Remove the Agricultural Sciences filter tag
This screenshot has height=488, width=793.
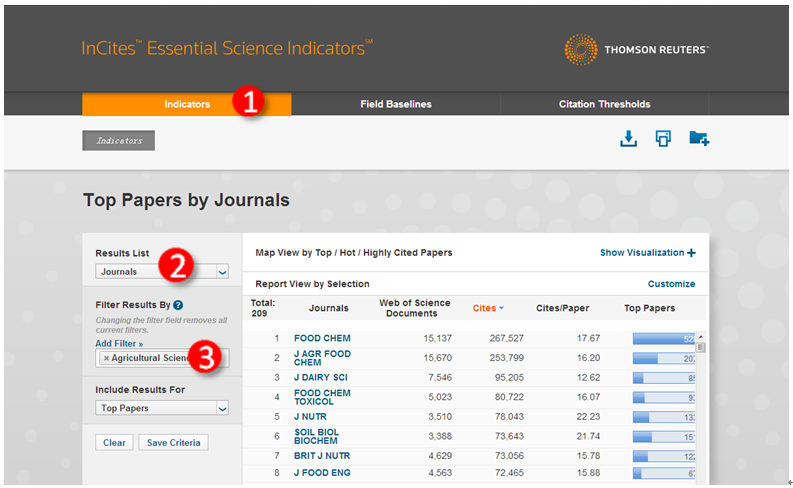pyautogui.click(x=106, y=358)
